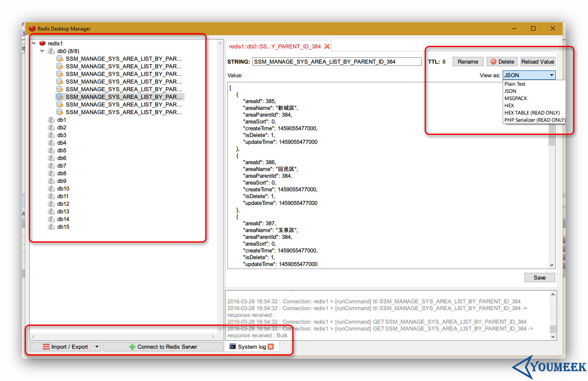Click the key icon beside the highlighted SSM_MANAGE entry
This screenshot has height=381, width=588.
point(59,97)
